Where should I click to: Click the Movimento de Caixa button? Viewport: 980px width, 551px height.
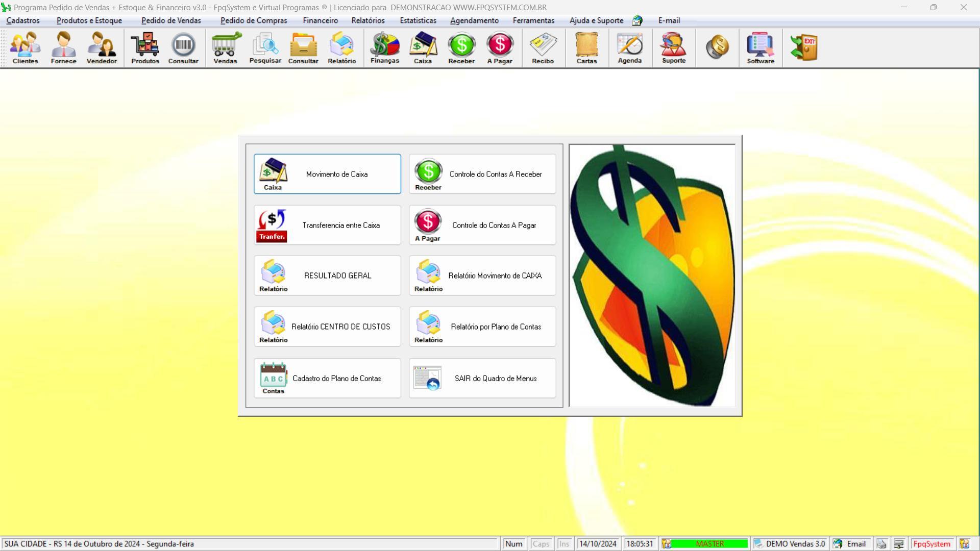point(327,174)
